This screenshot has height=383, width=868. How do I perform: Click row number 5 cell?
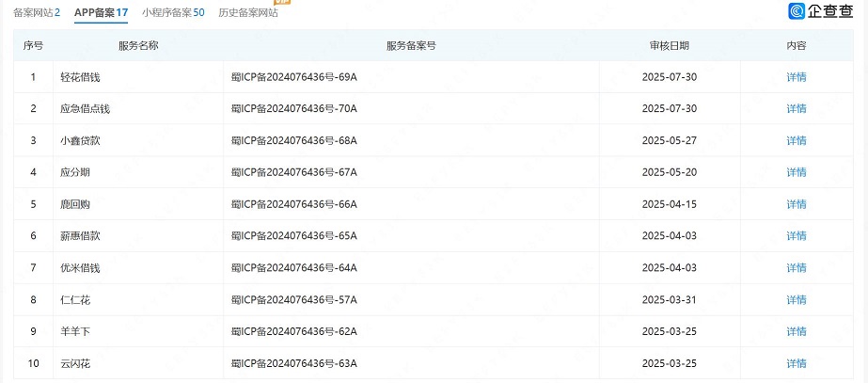33,204
